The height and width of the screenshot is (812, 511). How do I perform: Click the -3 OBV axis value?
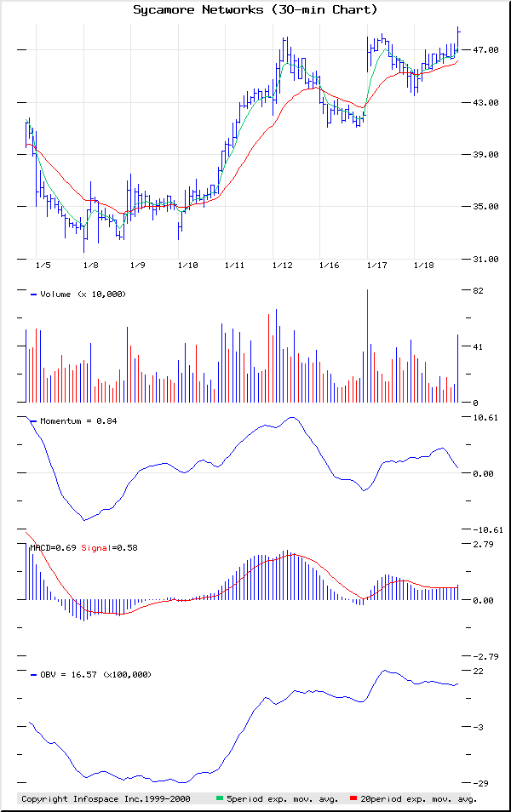(x=478, y=727)
